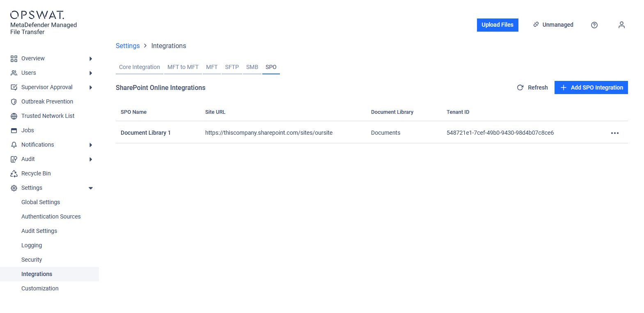
Task: Click the plus icon on Add SPO Integration
Action: [564, 87]
